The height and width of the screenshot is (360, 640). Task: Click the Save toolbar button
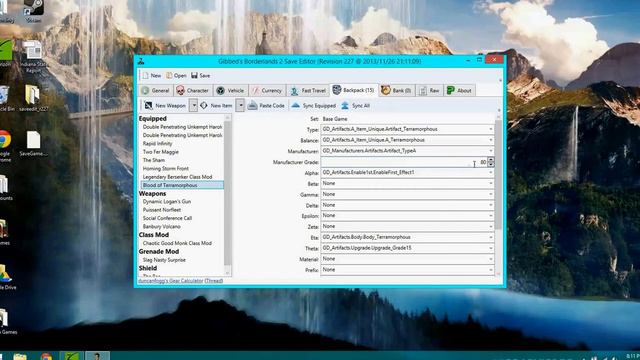[201, 76]
